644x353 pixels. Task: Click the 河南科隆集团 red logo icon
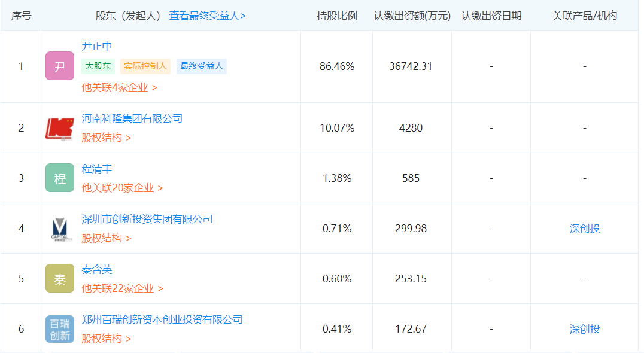(60, 128)
